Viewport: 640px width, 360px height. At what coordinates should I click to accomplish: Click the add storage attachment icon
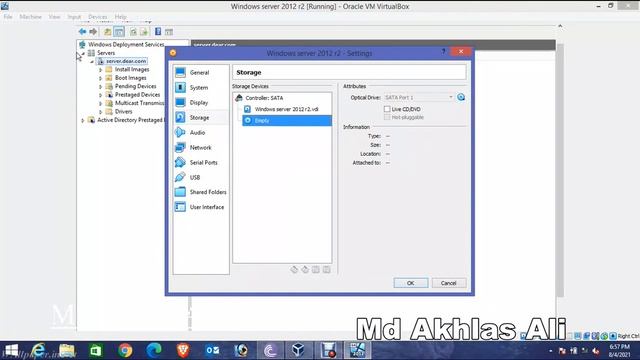316,269
